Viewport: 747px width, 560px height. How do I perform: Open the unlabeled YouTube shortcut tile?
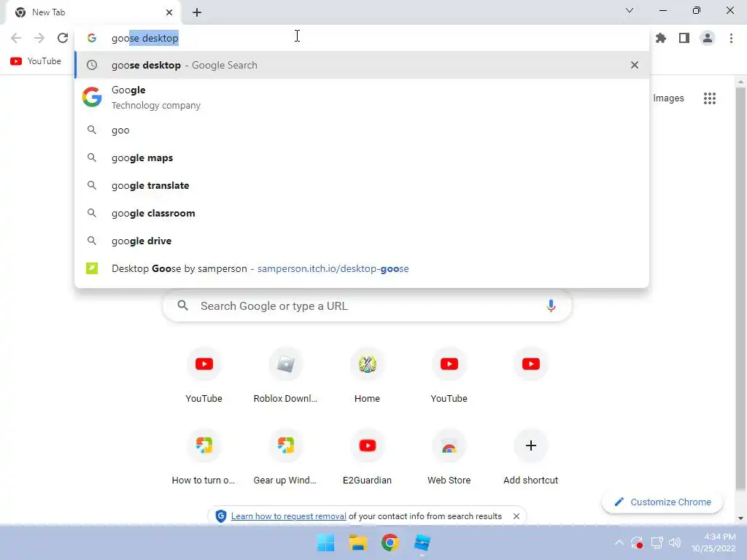531,365
